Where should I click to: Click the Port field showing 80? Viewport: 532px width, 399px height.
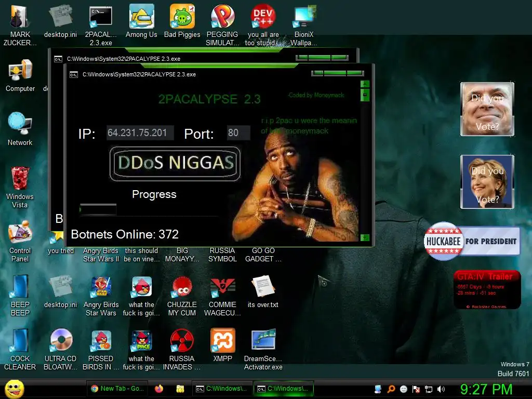(x=238, y=132)
